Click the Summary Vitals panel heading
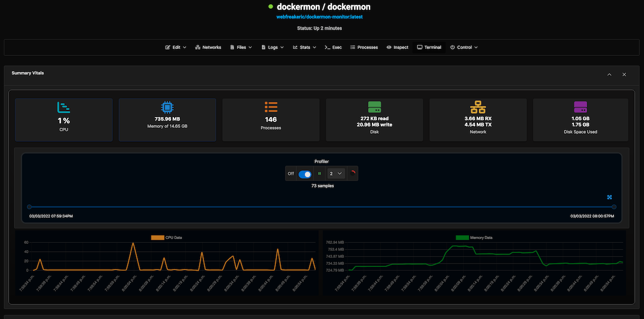Image resolution: width=644 pixels, height=319 pixels. 28,73
